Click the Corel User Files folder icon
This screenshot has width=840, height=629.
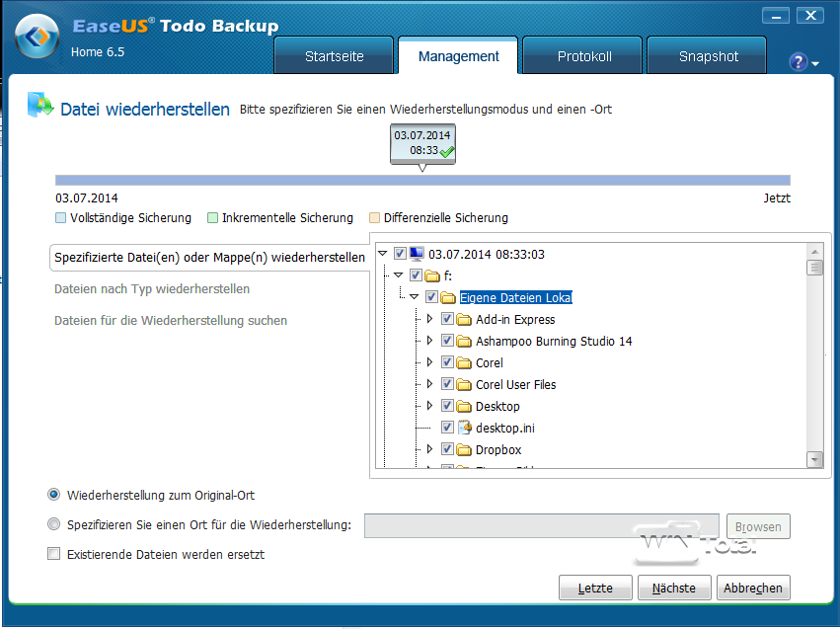click(464, 385)
